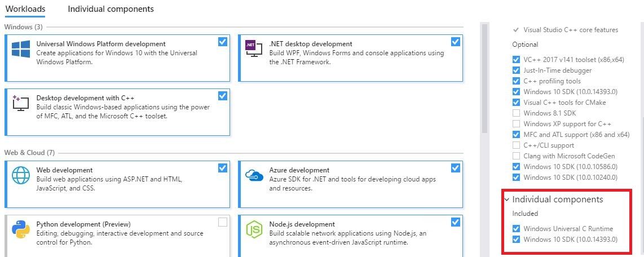Enable Windows XP support for C++

click(516, 123)
